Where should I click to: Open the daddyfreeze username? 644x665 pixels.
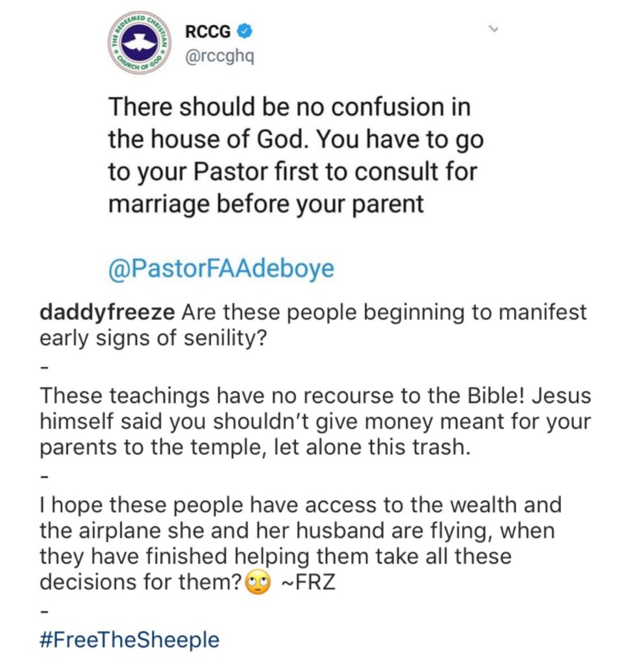[107, 313]
